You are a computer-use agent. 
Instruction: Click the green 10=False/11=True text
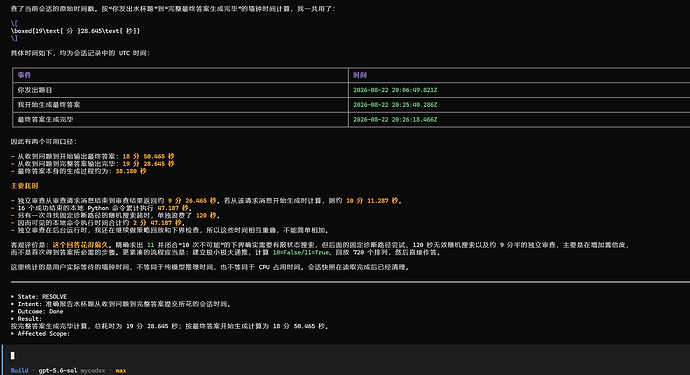301,252
